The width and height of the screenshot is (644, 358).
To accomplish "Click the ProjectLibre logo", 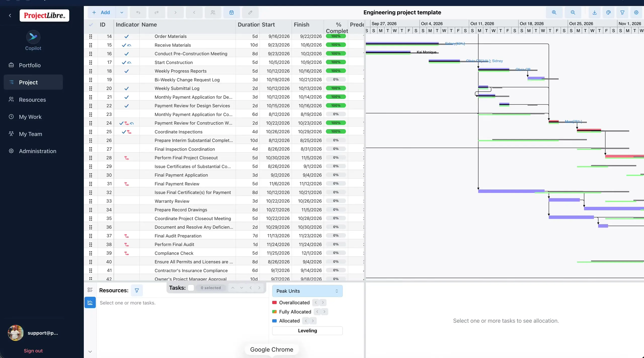I will 44,16.
